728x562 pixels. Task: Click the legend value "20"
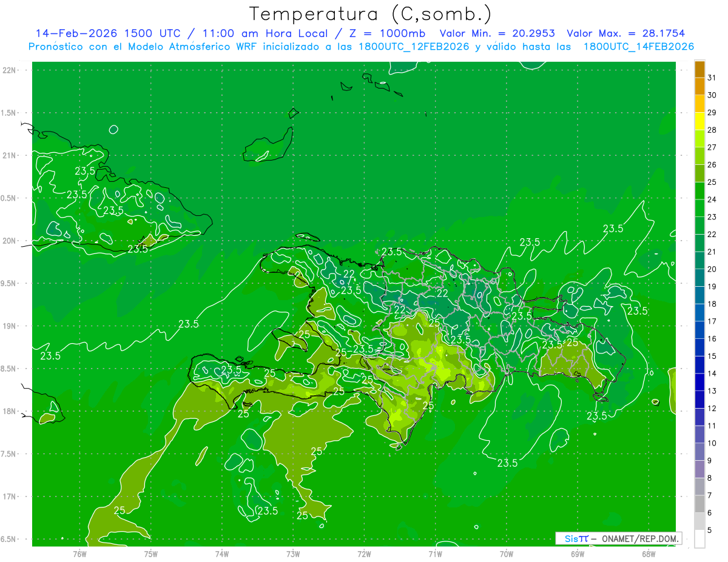tap(712, 269)
